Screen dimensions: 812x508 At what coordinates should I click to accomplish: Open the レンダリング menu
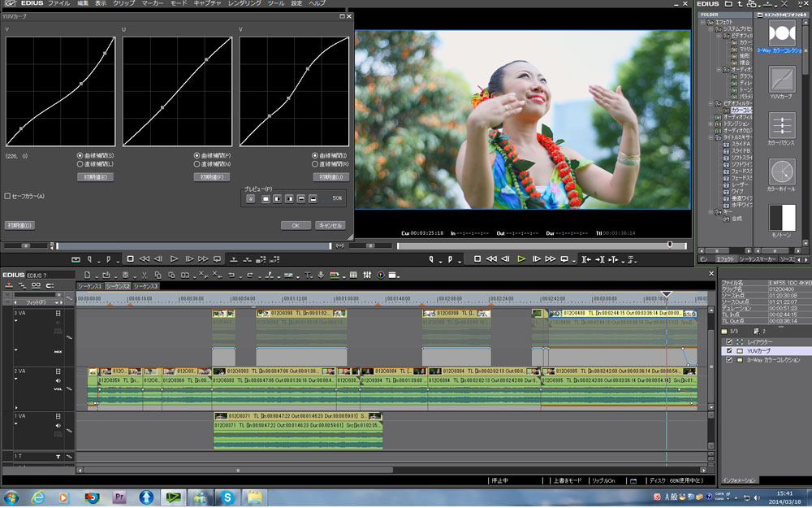[x=245, y=3]
